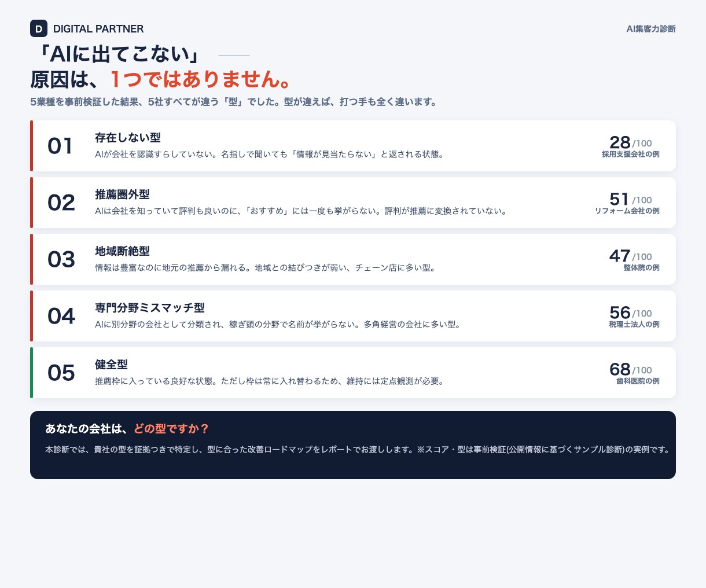This screenshot has width=706, height=588.
Task: Click the 採用支援会社の例 label
Action: [x=631, y=155]
